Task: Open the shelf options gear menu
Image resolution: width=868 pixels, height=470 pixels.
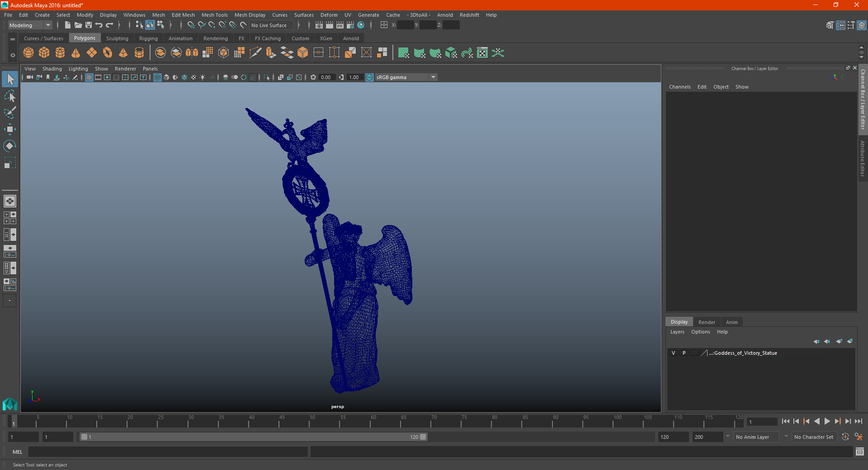Action: pos(13,55)
